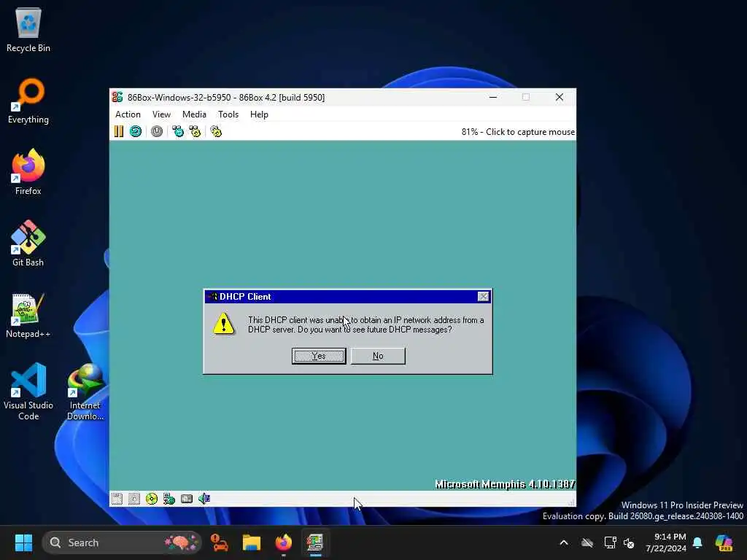The image size is (747, 560).
Task: Click the CD-ROM disc status bar icon
Action: pos(152,499)
